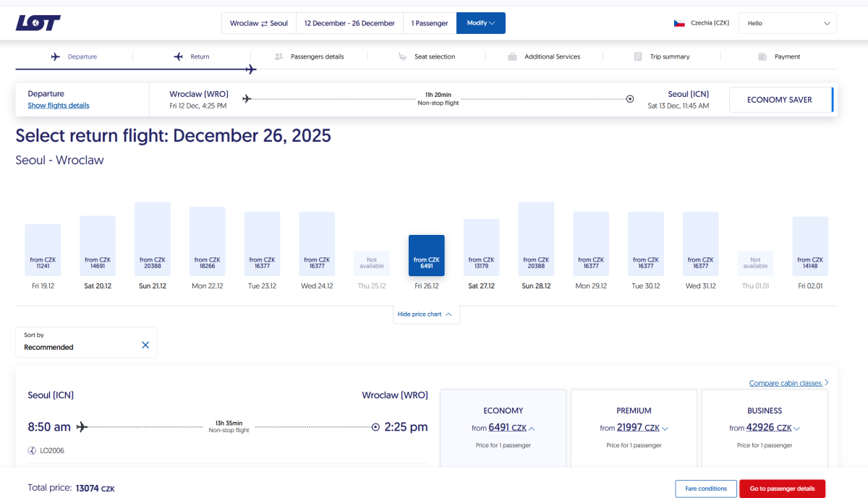The height and width of the screenshot is (498, 868).
Task: Click the Passengers details step icon
Action: [x=279, y=56]
